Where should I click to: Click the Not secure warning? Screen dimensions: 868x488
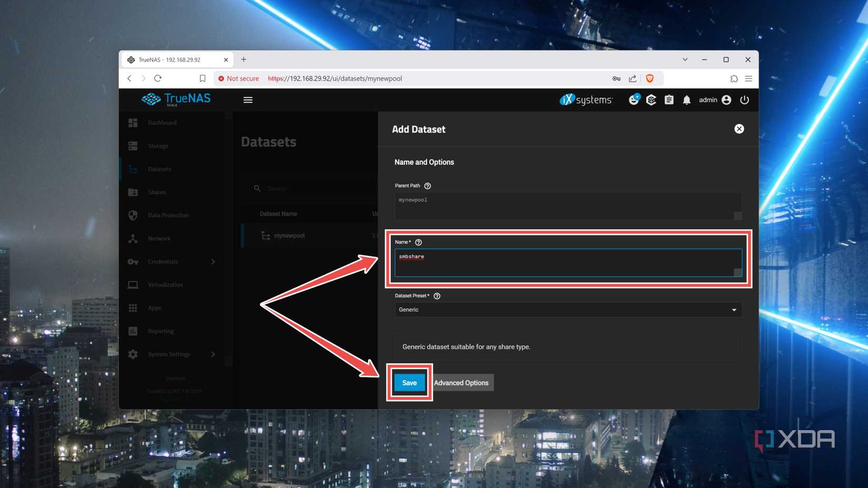[238, 78]
